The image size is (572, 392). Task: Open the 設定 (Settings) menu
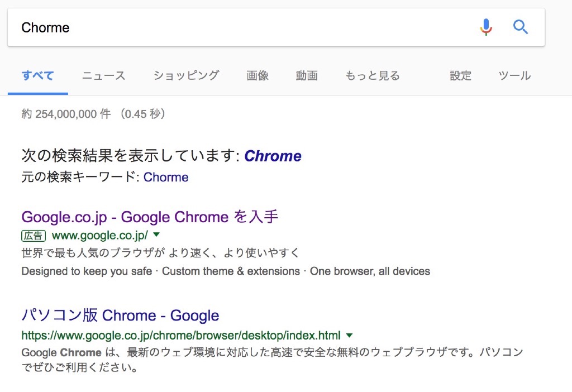coord(460,75)
